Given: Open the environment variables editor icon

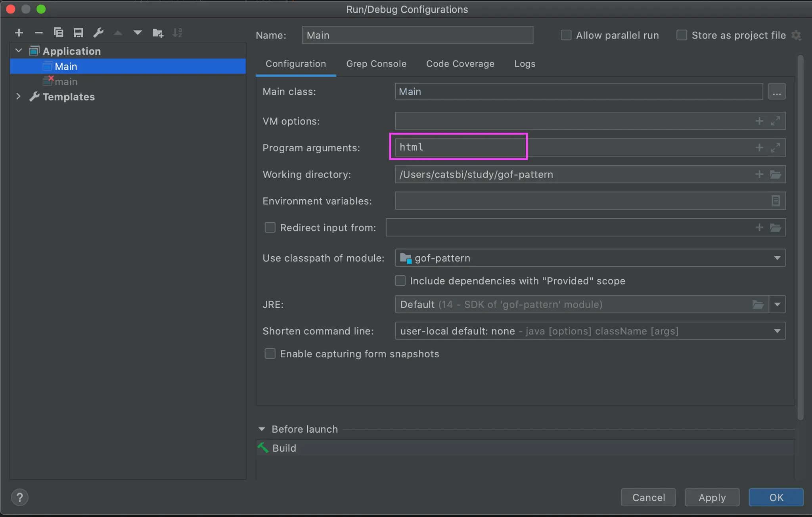Looking at the screenshot, I should pos(776,201).
